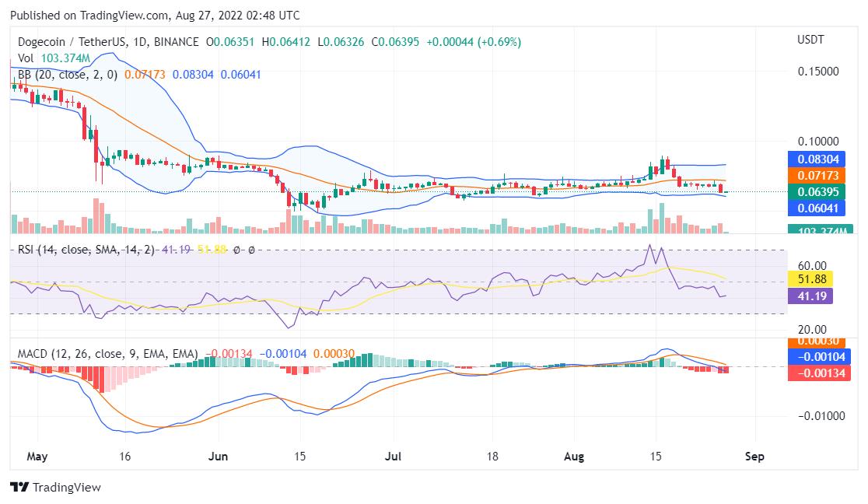Click the 0.10000 price scale value
The image size is (868, 504).
click(x=818, y=142)
